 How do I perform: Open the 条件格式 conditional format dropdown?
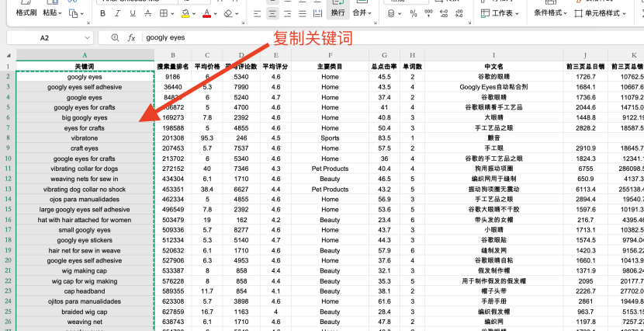(550, 13)
